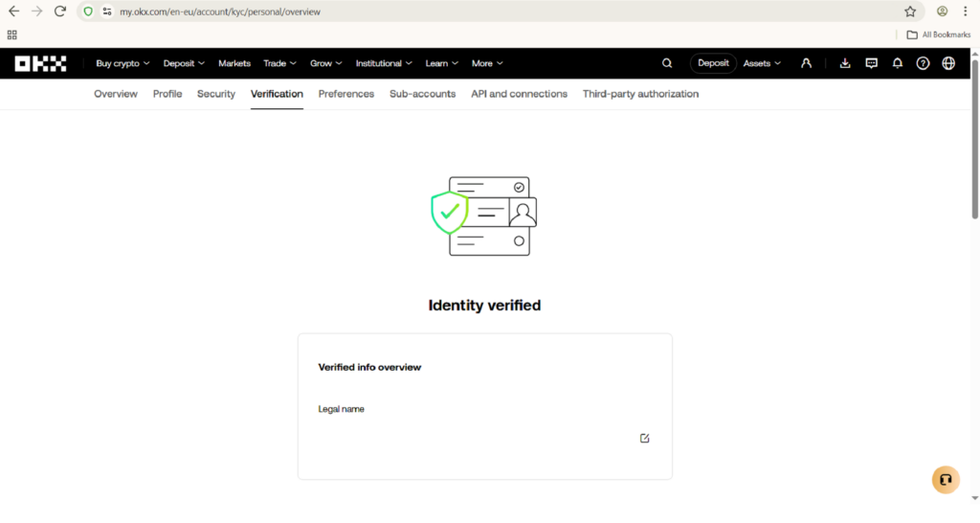Image resolution: width=980 pixels, height=523 pixels.
Task: Click the green shield icon in address bar
Action: [x=88, y=11]
